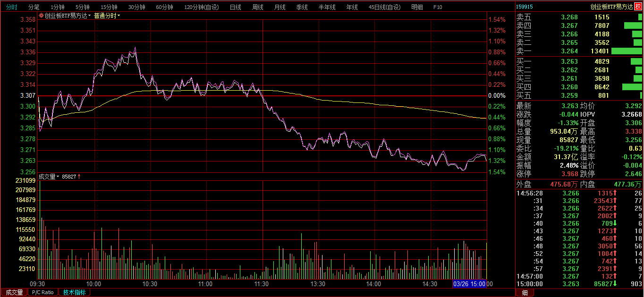Click the red up arrow next to 23543
Image resolution: width=644 pixels, height=297 pixels.
point(616,201)
